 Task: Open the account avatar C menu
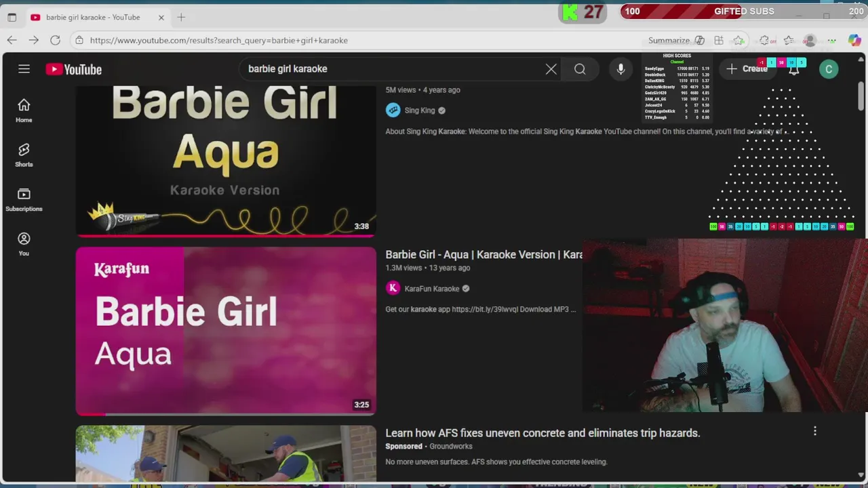click(x=829, y=69)
